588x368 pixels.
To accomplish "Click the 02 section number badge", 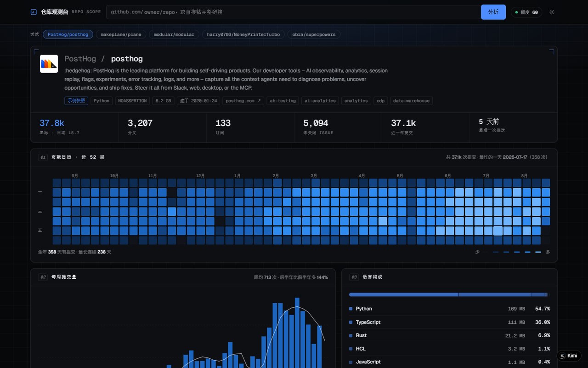I will pos(43,277).
